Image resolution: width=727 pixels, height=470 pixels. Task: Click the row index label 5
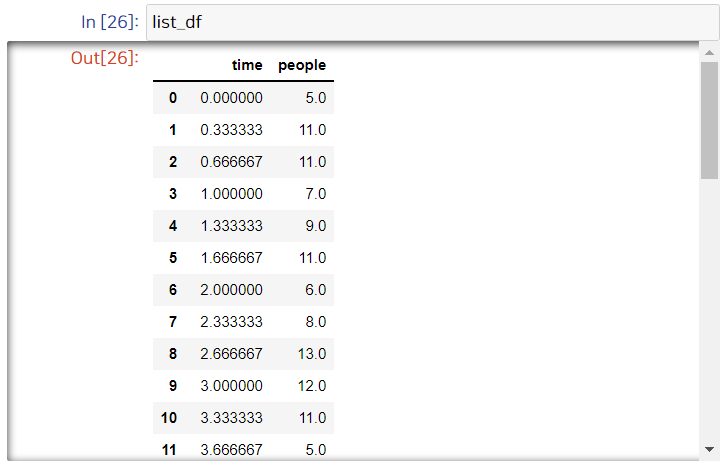[173, 258]
